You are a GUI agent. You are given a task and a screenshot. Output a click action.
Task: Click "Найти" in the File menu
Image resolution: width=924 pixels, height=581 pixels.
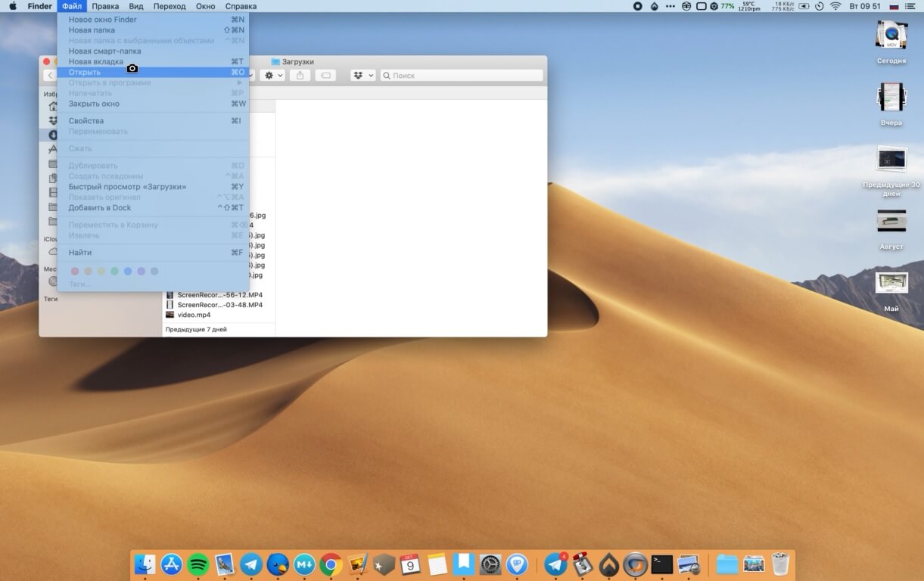pyautogui.click(x=80, y=253)
